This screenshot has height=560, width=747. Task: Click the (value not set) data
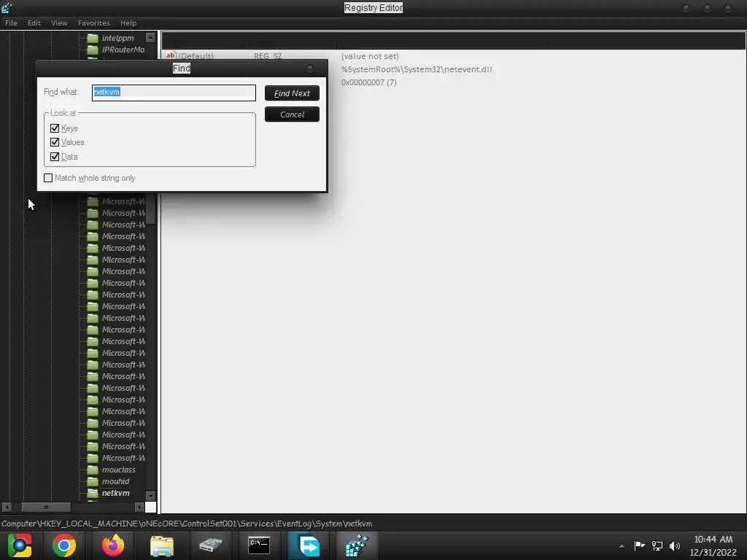point(370,56)
